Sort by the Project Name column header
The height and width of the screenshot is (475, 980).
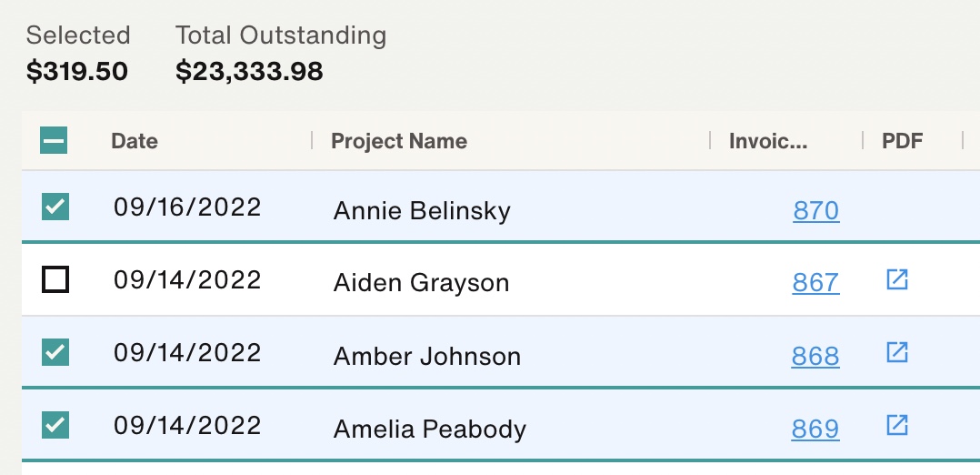(x=399, y=141)
